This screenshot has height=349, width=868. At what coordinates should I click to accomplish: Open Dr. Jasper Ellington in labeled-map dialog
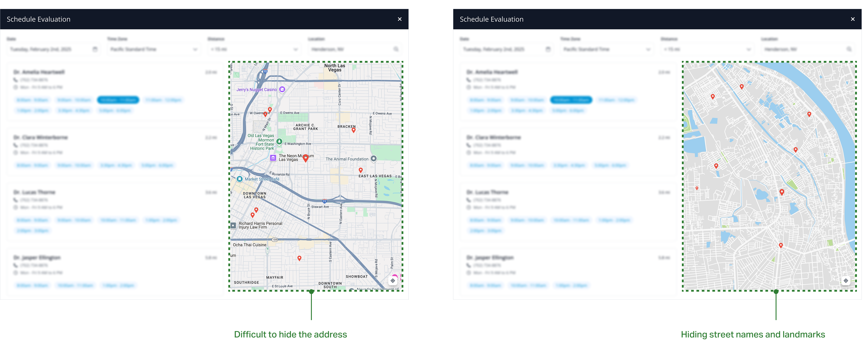click(37, 257)
